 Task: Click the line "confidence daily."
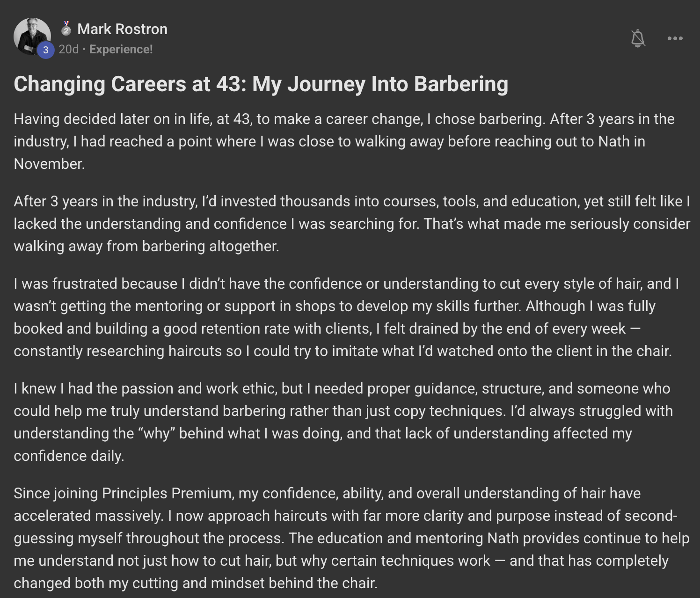point(69,456)
